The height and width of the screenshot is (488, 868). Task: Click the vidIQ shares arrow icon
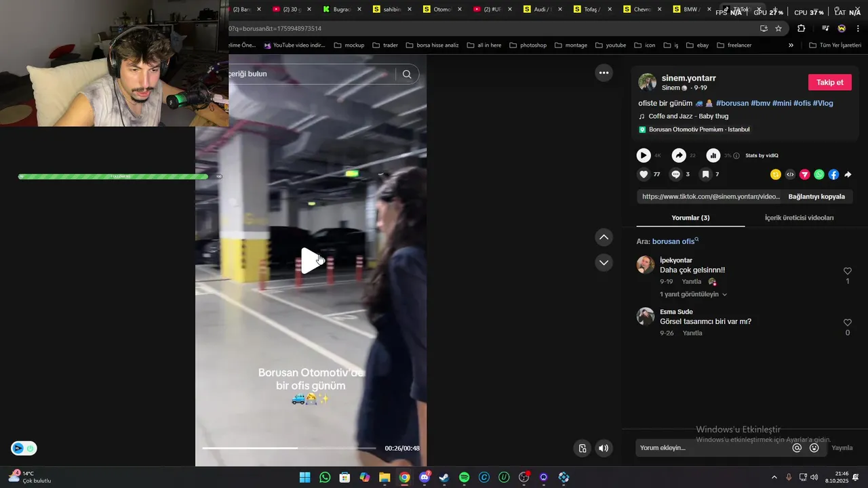pyautogui.click(x=679, y=155)
